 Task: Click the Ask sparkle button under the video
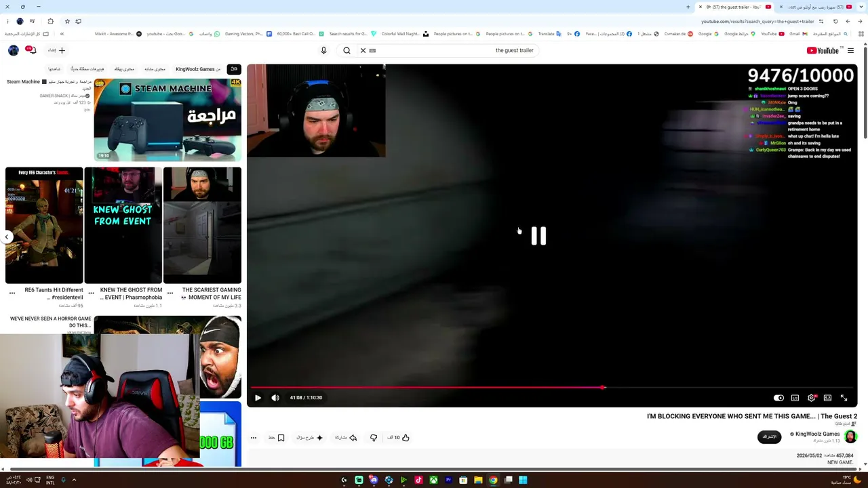point(309,438)
